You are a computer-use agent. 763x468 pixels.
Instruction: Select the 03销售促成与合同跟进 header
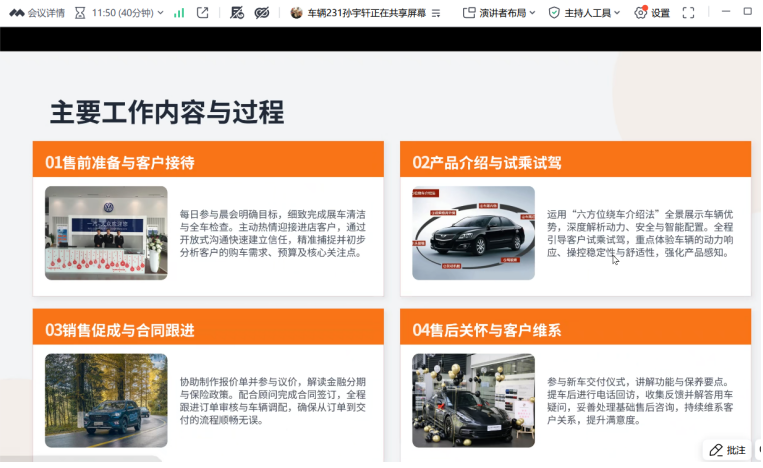pyautogui.click(x=208, y=326)
